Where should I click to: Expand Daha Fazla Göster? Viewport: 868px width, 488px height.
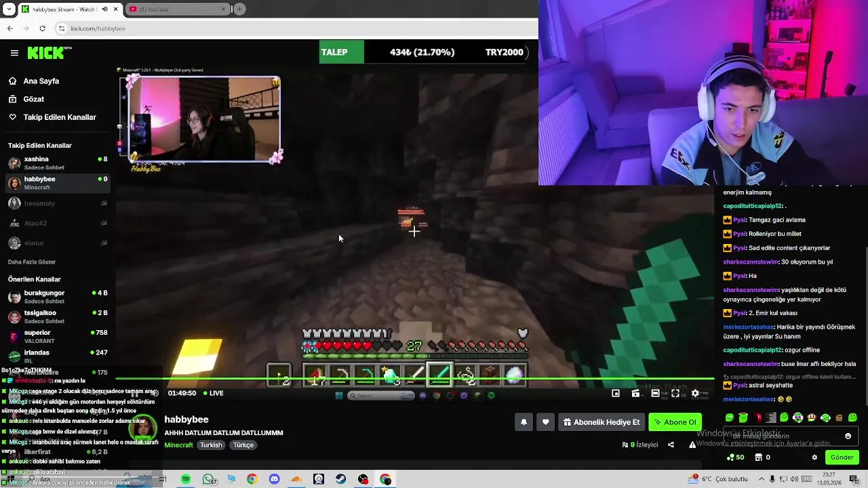pos(32,262)
